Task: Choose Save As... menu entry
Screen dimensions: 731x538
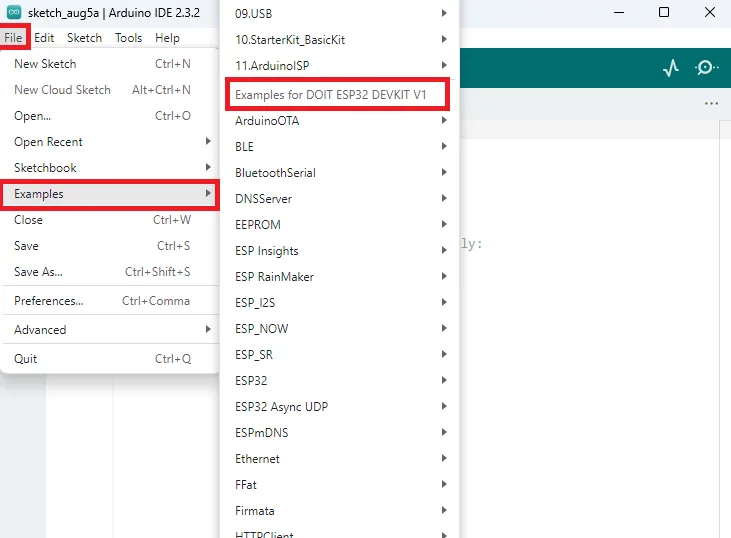Action: 110,272
